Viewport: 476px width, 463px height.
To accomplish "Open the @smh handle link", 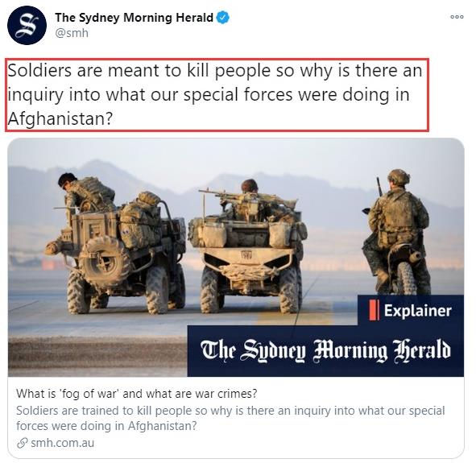I will pyautogui.click(x=72, y=33).
